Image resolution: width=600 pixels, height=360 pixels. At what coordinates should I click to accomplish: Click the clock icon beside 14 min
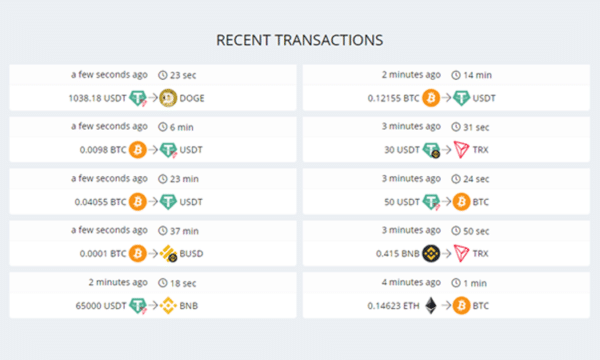(456, 75)
